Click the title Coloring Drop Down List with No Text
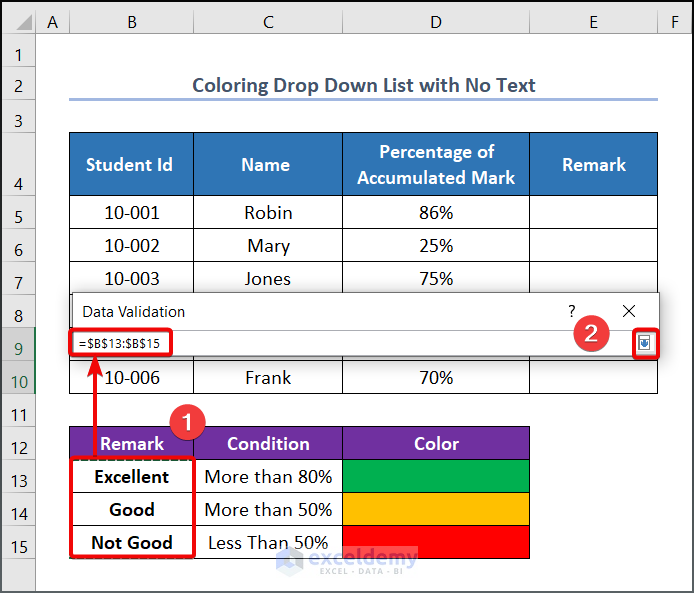 click(x=363, y=85)
